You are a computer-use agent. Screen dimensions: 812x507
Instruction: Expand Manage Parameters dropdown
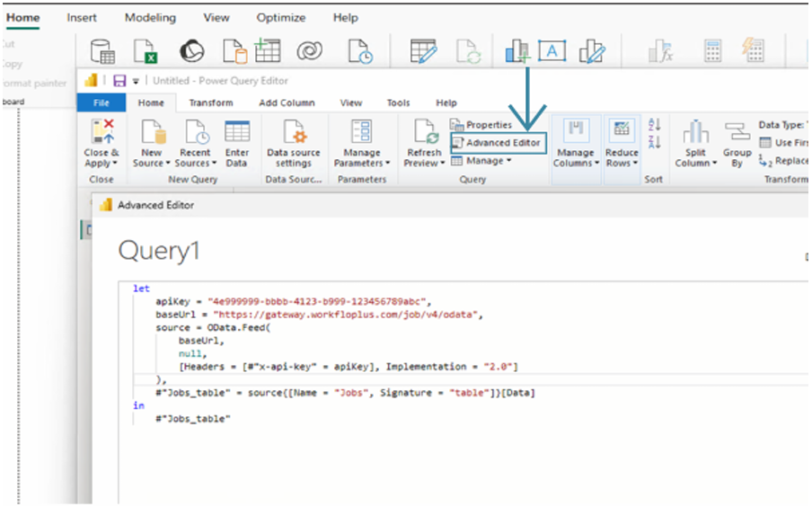361,144
